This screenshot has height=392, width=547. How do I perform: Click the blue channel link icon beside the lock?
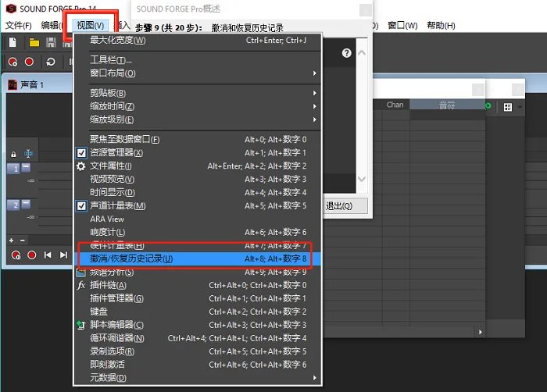(x=29, y=154)
